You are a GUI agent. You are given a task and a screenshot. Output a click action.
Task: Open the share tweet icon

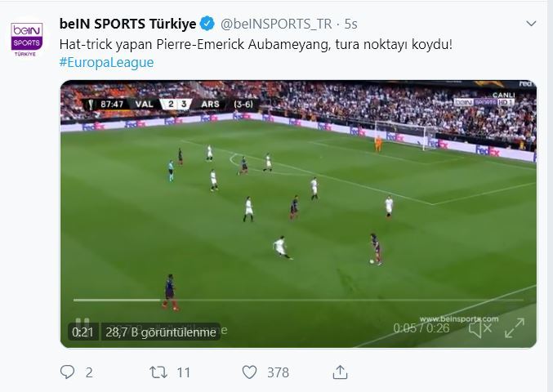(340, 372)
